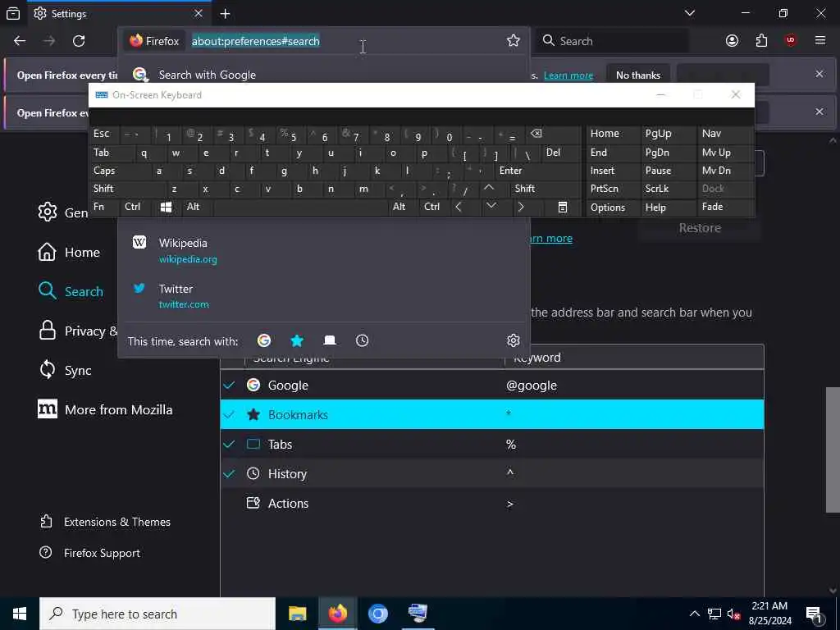Open search settings gear in the address bar dropdown
Viewport: 840px width, 630px height.
click(514, 340)
